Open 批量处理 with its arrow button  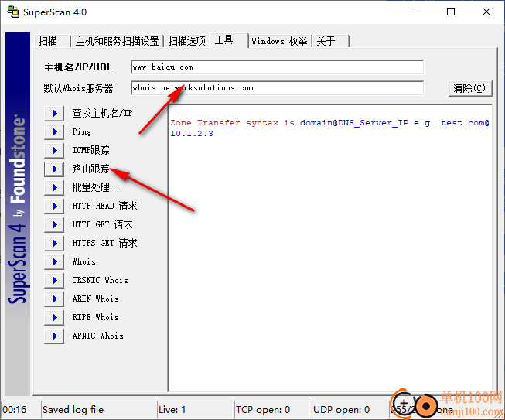click(x=54, y=187)
